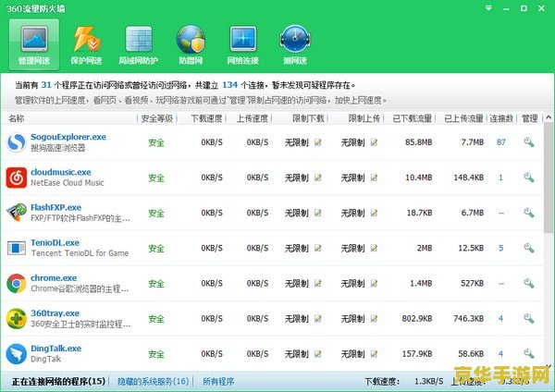Open the 管理网速 section icon
Screen dimensions: 555x392
34,44
